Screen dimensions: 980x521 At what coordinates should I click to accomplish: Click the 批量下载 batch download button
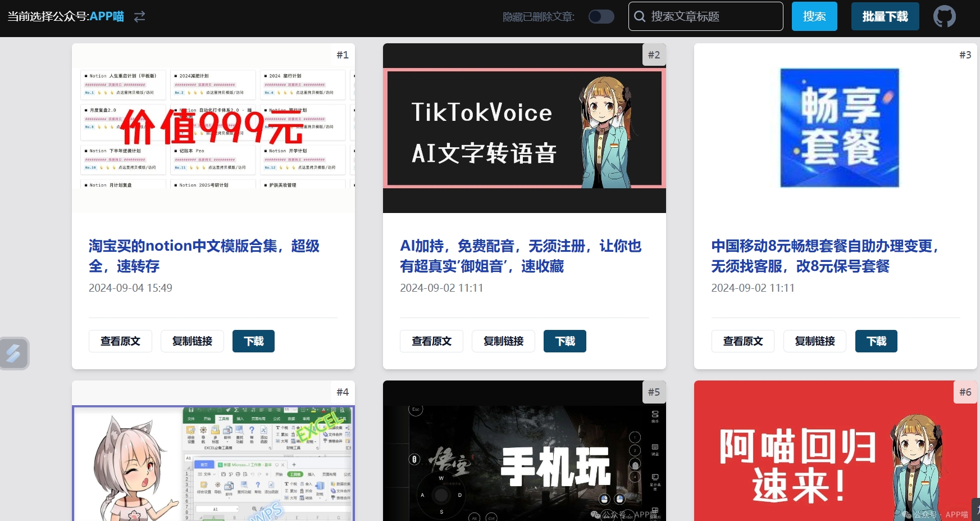click(x=885, y=16)
